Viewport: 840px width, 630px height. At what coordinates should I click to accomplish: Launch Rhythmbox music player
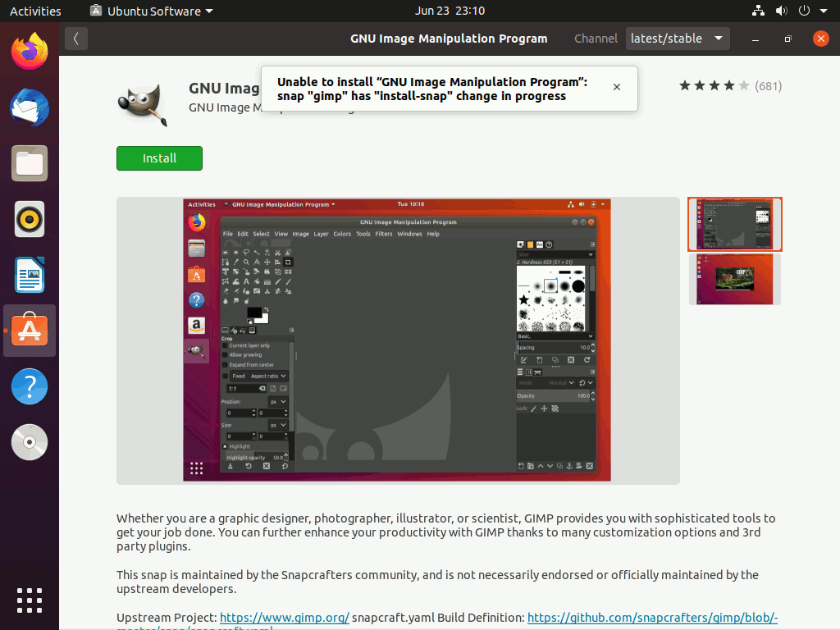pos(30,219)
